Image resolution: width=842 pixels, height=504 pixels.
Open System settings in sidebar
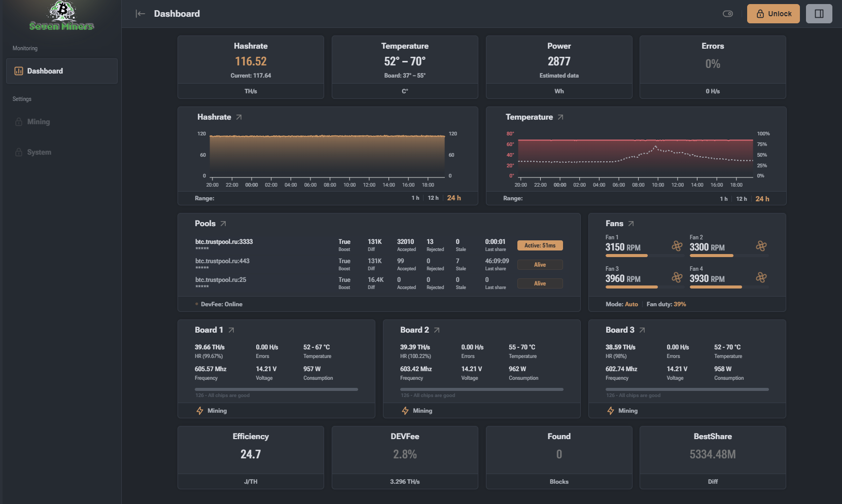click(39, 152)
